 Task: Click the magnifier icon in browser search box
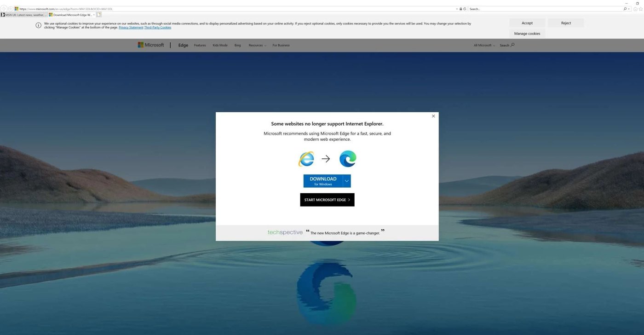[x=625, y=9]
